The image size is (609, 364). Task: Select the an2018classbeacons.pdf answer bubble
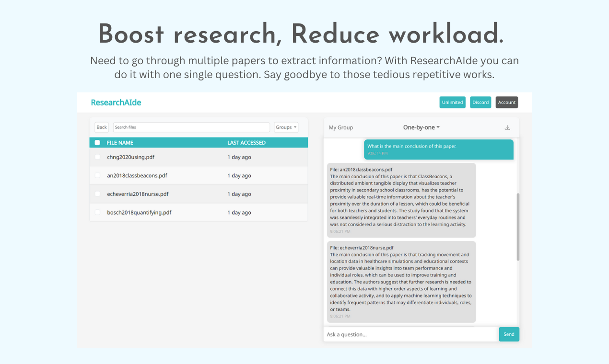401,200
